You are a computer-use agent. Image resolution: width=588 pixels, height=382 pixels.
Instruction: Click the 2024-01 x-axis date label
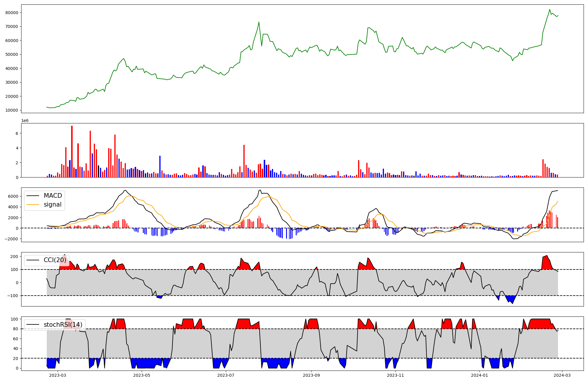480,375
